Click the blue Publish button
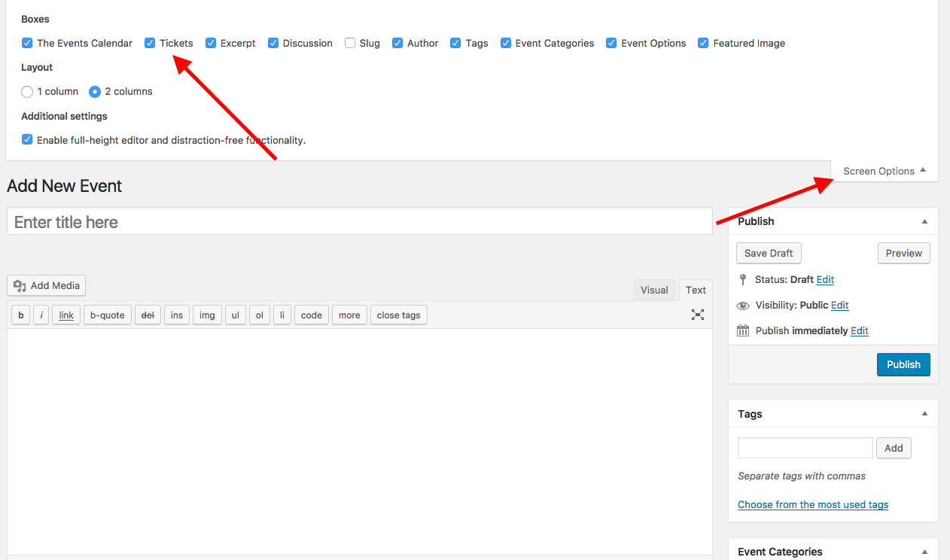This screenshot has height=560, width=950. (x=903, y=364)
